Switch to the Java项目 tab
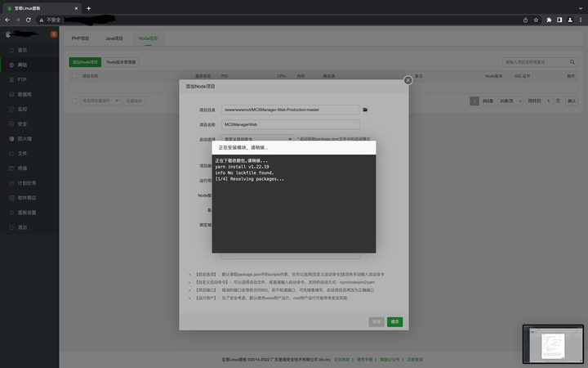Image resolution: width=588 pixels, height=368 pixels. (x=114, y=38)
